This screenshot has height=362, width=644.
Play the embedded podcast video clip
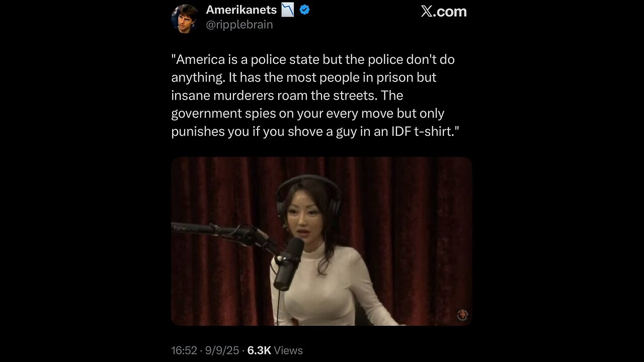point(321,241)
